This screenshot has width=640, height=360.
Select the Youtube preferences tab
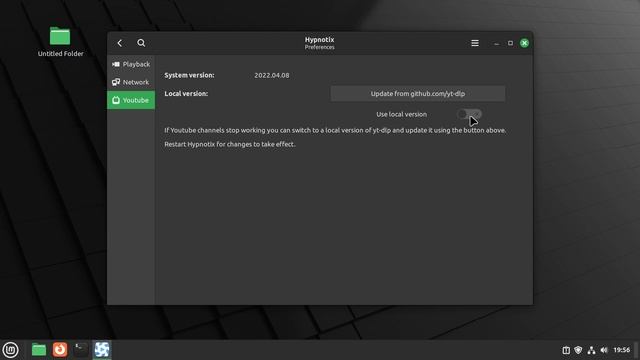[x=131, y=100]
